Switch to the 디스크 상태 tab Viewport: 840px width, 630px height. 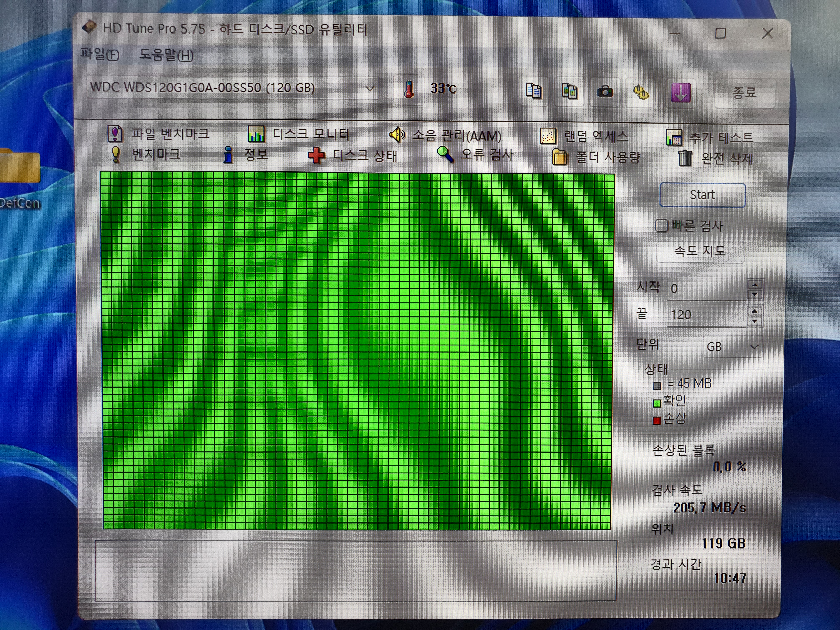(352, 156)
